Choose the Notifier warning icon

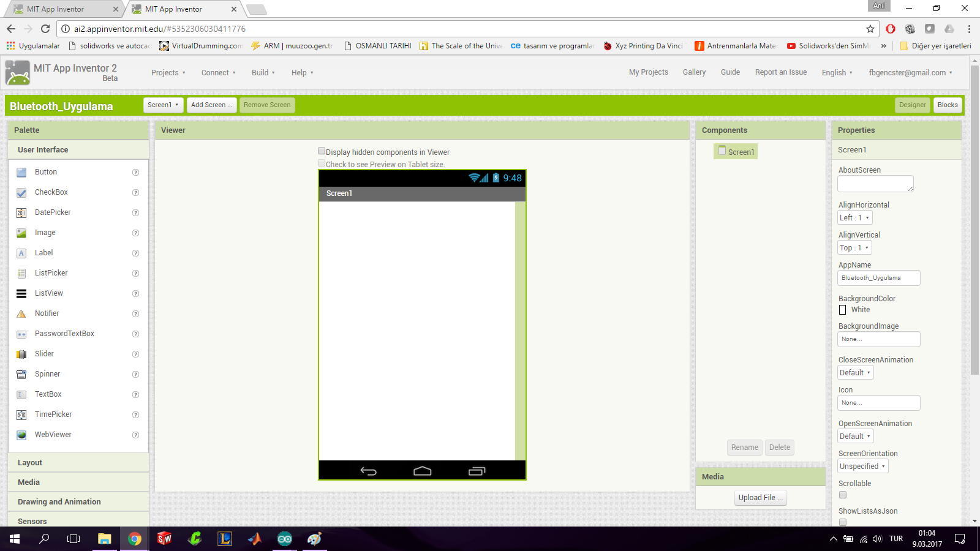pos(21,314)
